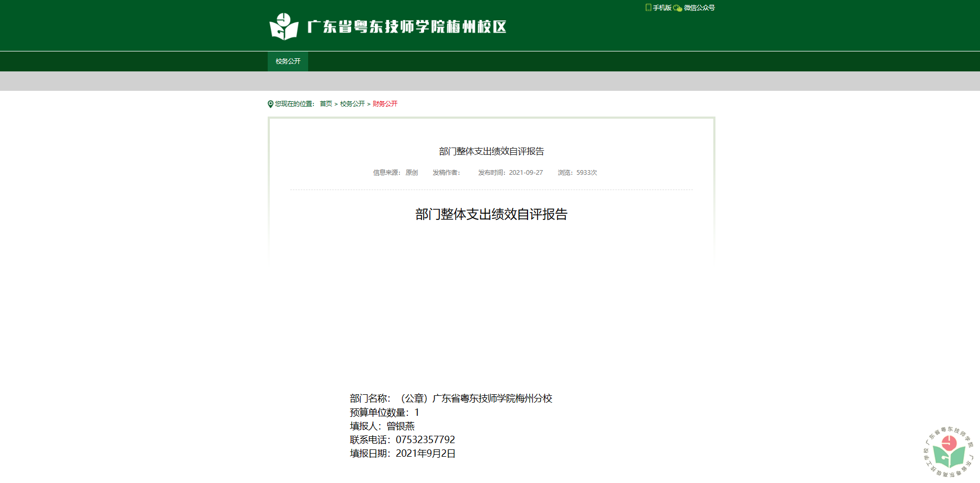Click the location pin icon before 您现在的位置
Image resolution: width=980 pixels, height=483 pixels.
pyautogui.click(x=270, y=104)
